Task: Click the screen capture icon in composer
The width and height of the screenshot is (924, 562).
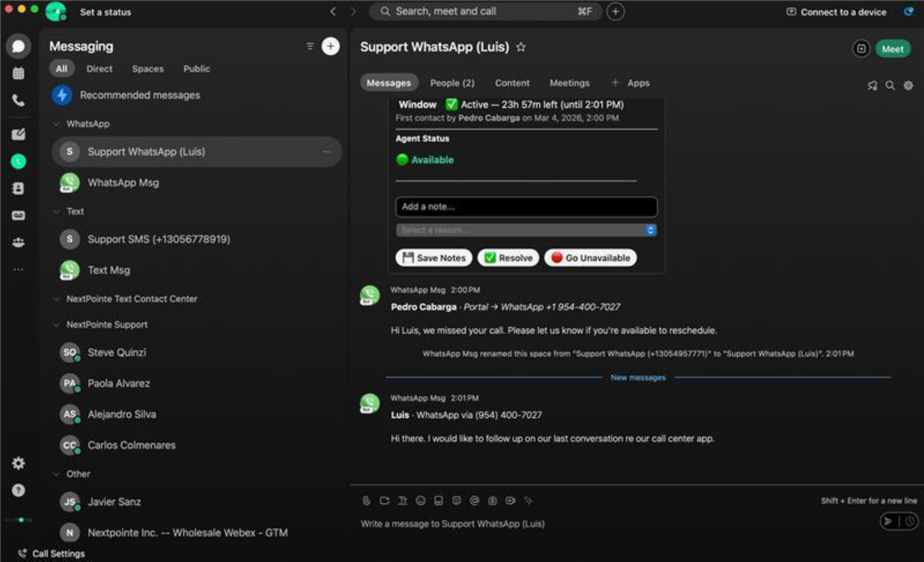Action: tap(385, 501)
